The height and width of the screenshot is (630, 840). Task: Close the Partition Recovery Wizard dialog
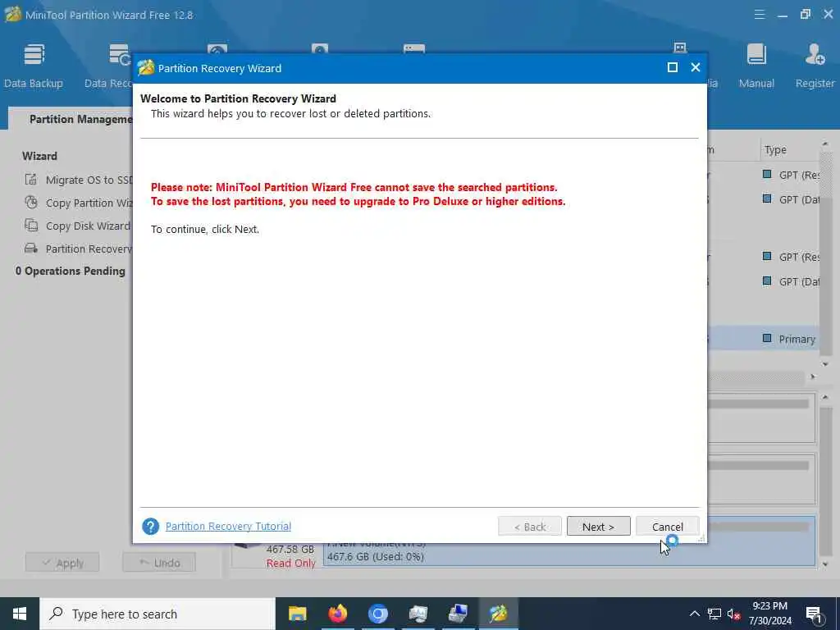click(696, 67)
